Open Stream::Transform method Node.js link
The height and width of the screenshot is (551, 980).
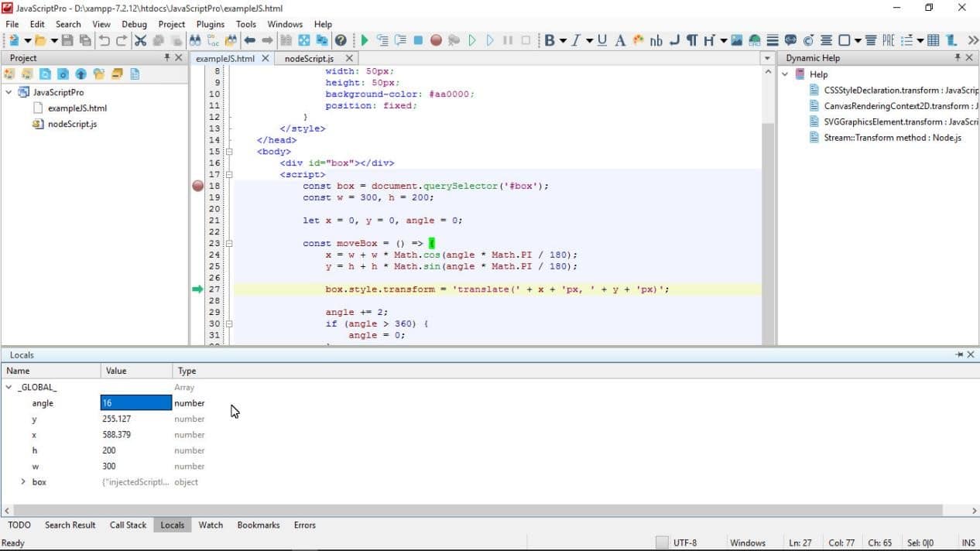coord(893,138)
